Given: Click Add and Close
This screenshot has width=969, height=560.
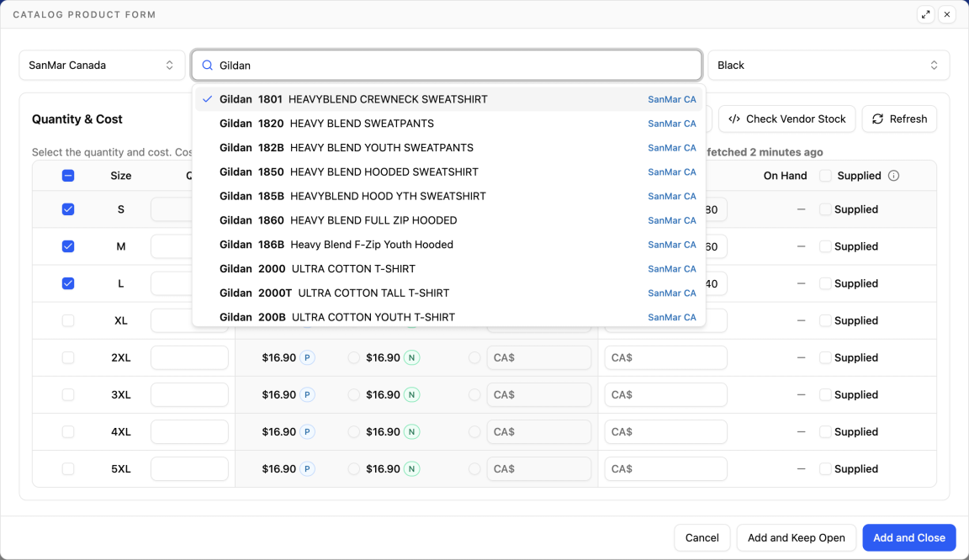Looking at the screenshot, I should point(909,538).
